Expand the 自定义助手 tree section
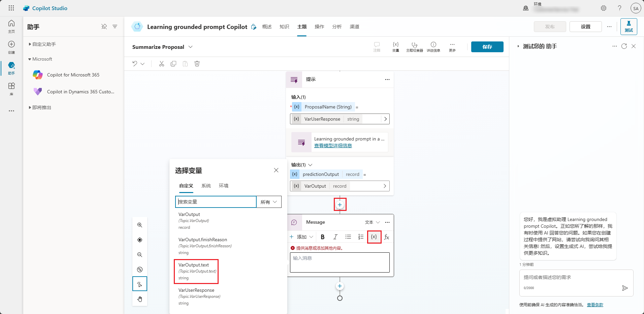Screen dimensions: 644x314 point(42,44)
